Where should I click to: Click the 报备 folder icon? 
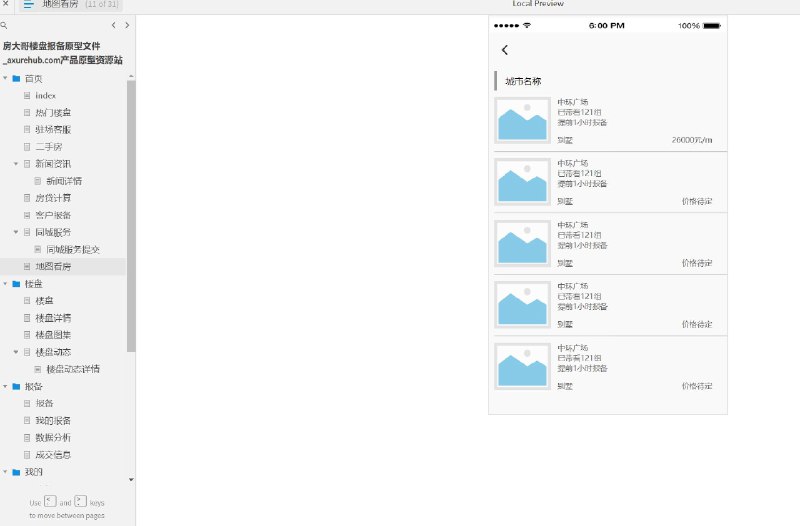16,387
